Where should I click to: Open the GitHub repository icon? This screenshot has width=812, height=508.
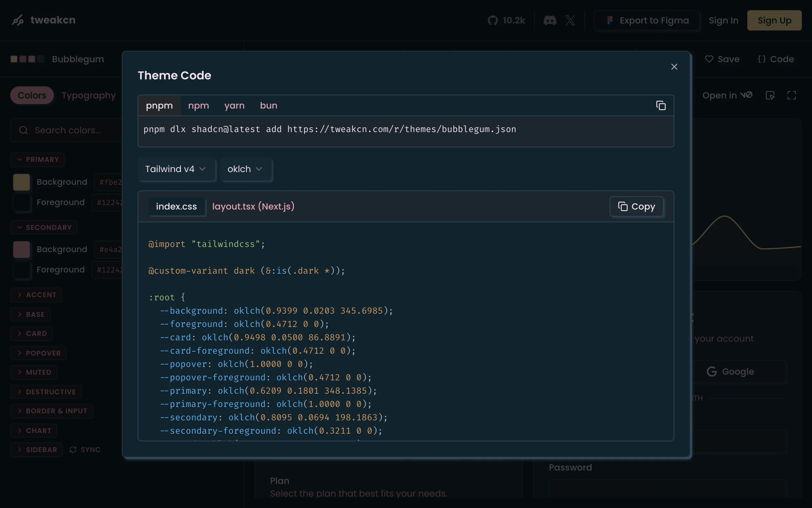(493, 21)
